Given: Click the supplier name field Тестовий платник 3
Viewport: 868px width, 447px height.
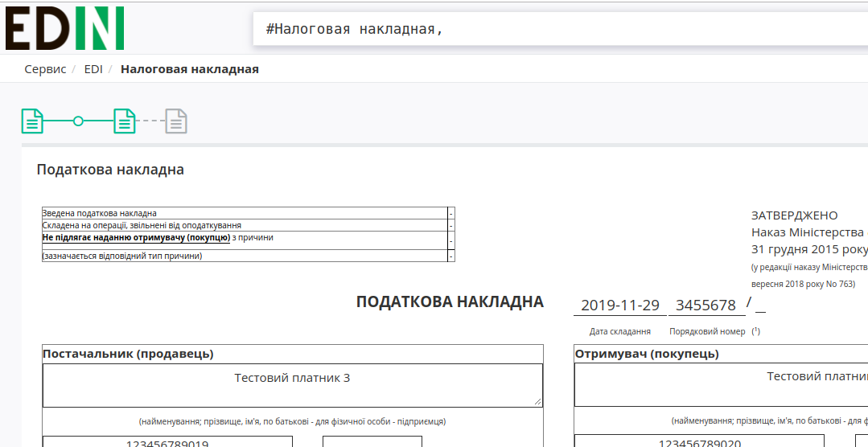Looking at the screenshot, I should pos(293,385).
